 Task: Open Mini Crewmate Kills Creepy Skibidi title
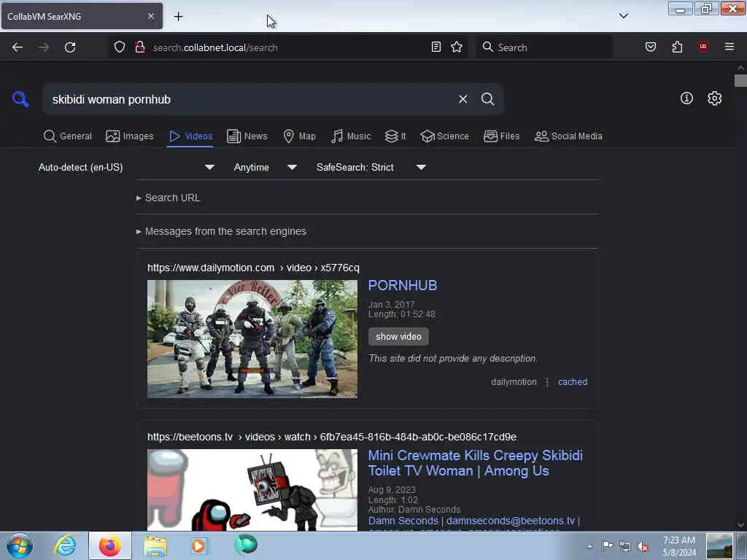475,463
